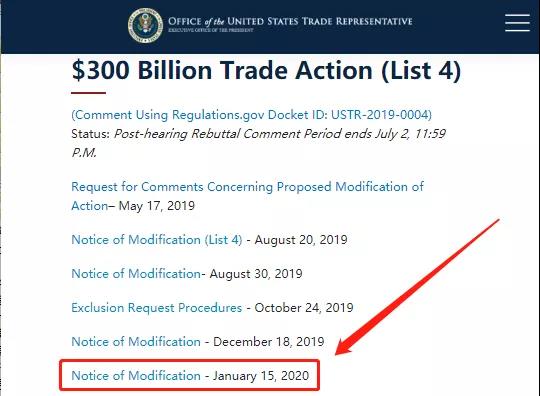Screen dimensions: 540x396
Task: Click the January 15, 2020 date text
Action: (261, 376)
